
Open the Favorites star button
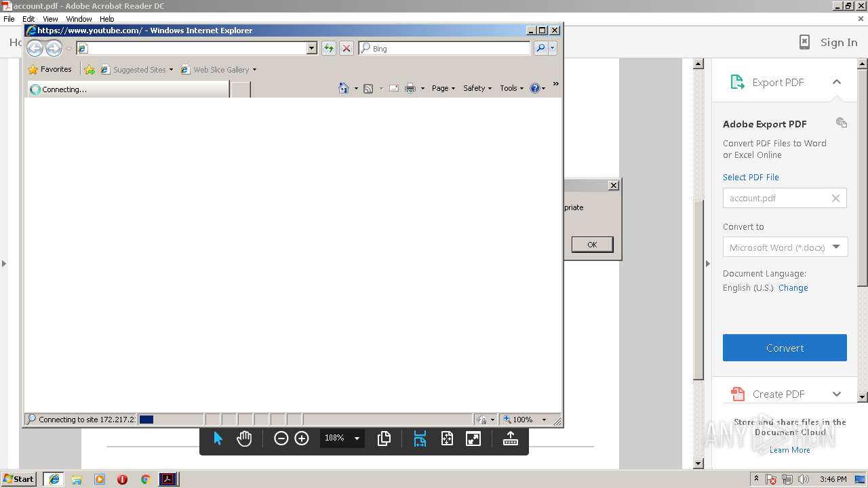click(50, 69)
